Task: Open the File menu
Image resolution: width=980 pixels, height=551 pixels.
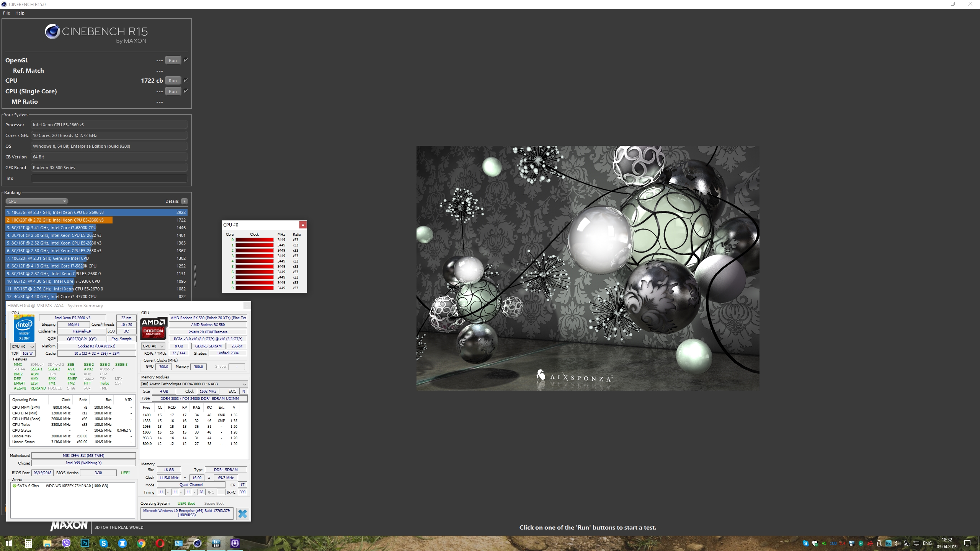Action: point(7,13)
